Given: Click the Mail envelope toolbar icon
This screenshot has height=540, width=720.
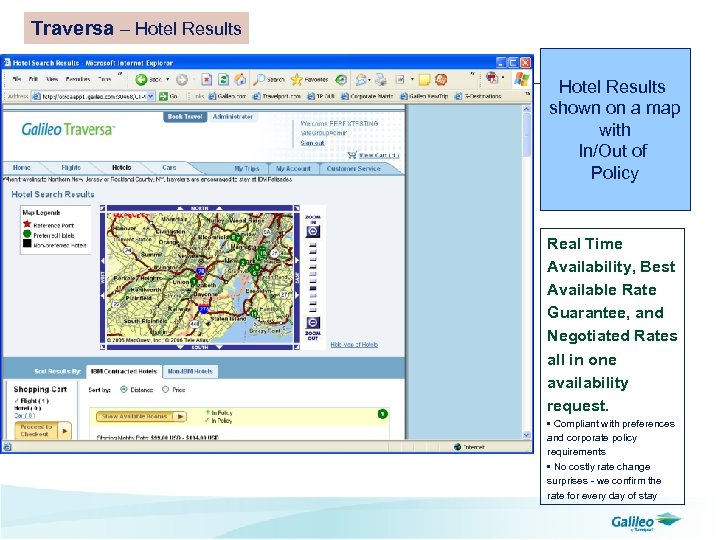Looking at the screenshot, I should (x=361, y=80).
